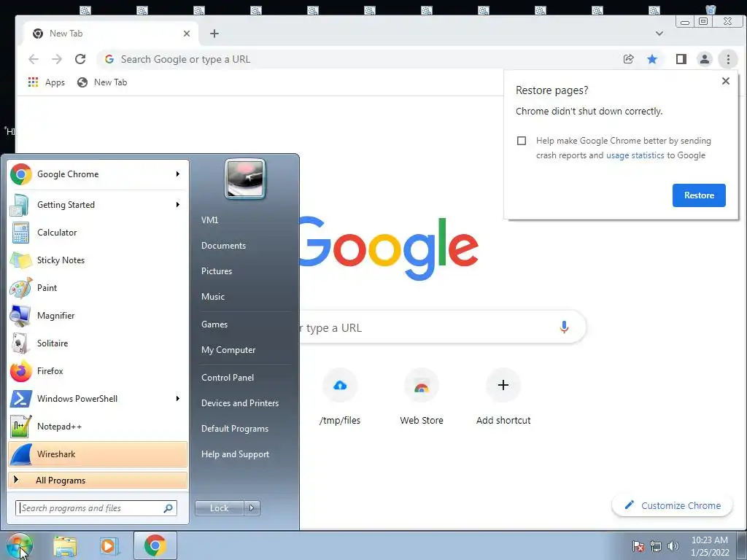747x560 pixels.
Task: Open Apps bookmark shortcut
Action: [x=46, y=82]
